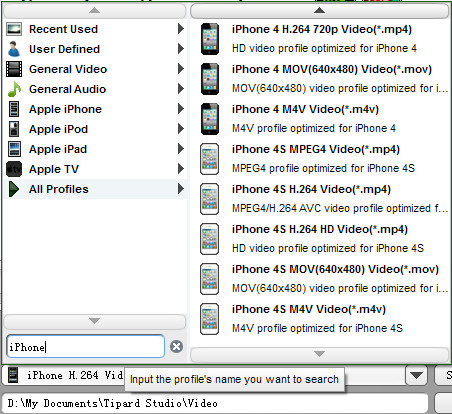
Task: Expand the Apple TV submenu arrow
Action: pyautogui.click(x=181, y=169)
